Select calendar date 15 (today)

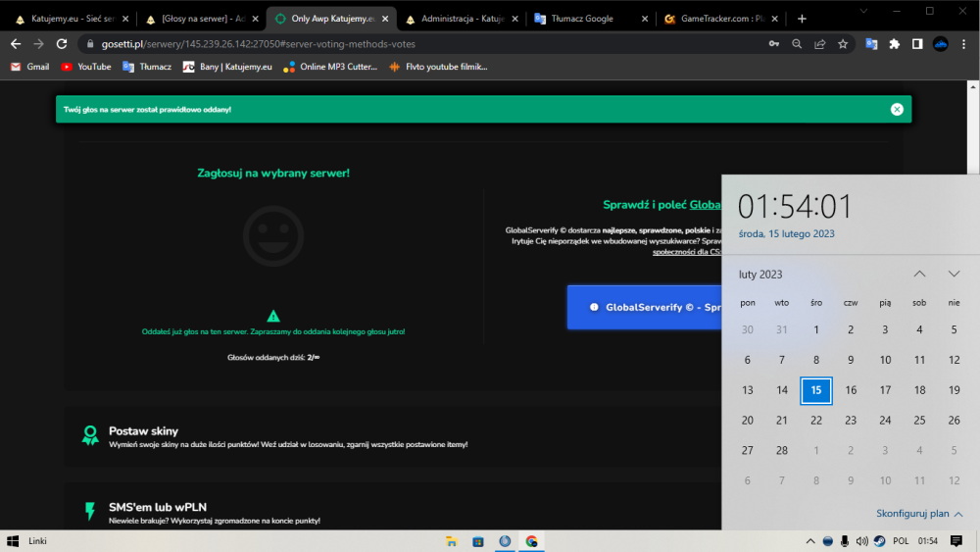pyautogui.click(x=816, y=390)
